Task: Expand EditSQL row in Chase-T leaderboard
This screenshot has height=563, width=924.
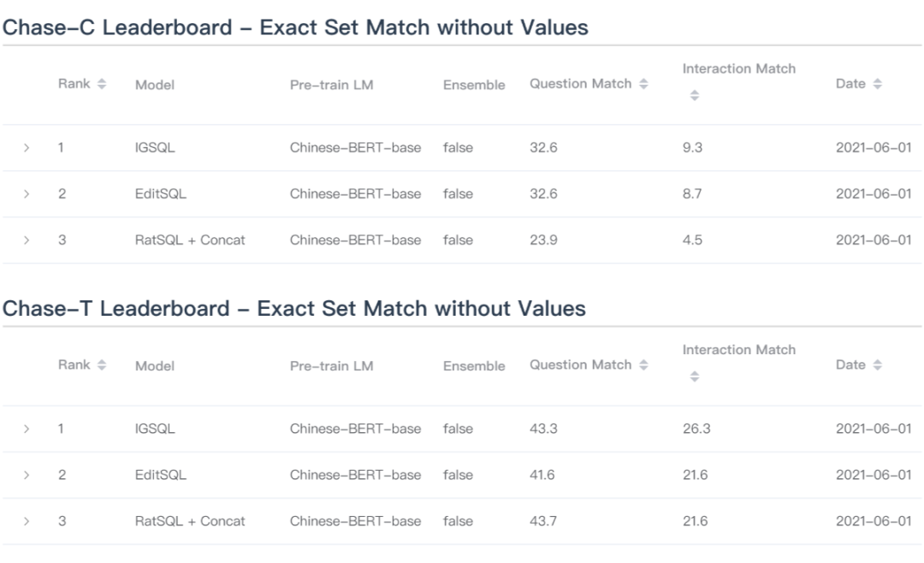Action: tap(27, 475)
